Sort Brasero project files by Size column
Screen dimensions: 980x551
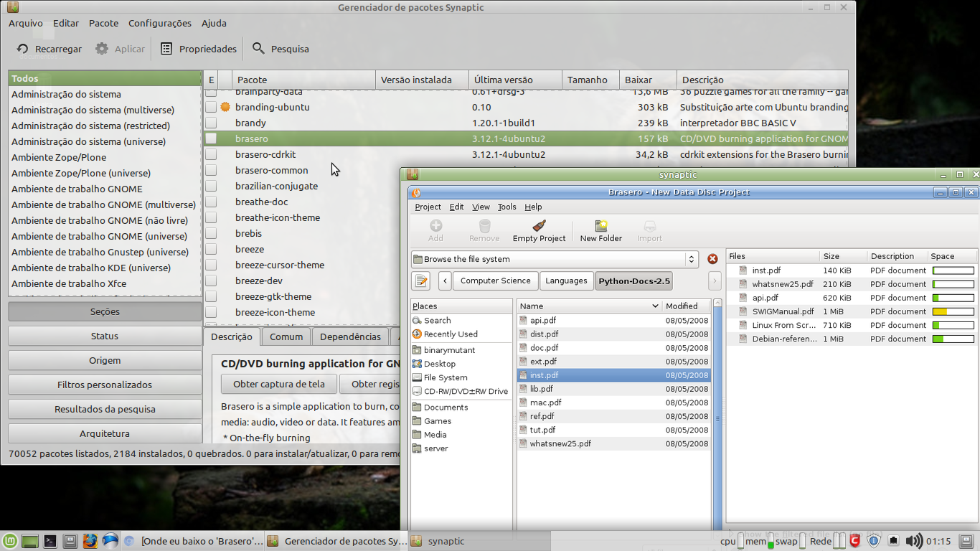tap(842, 256)
